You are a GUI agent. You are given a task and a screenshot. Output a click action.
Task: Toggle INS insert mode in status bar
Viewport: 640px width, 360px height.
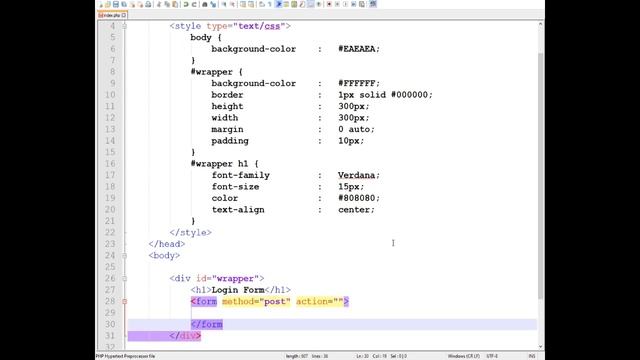pos(532,356)
